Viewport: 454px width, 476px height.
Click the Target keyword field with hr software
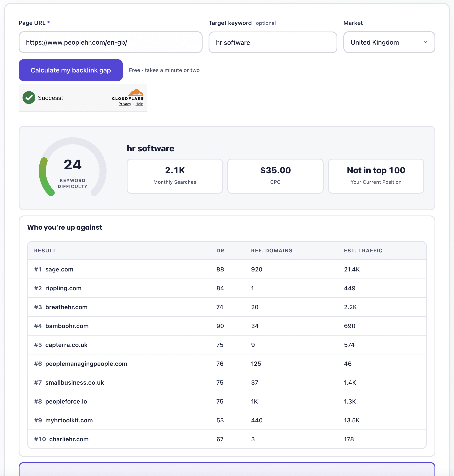click(x=273, y=42)
